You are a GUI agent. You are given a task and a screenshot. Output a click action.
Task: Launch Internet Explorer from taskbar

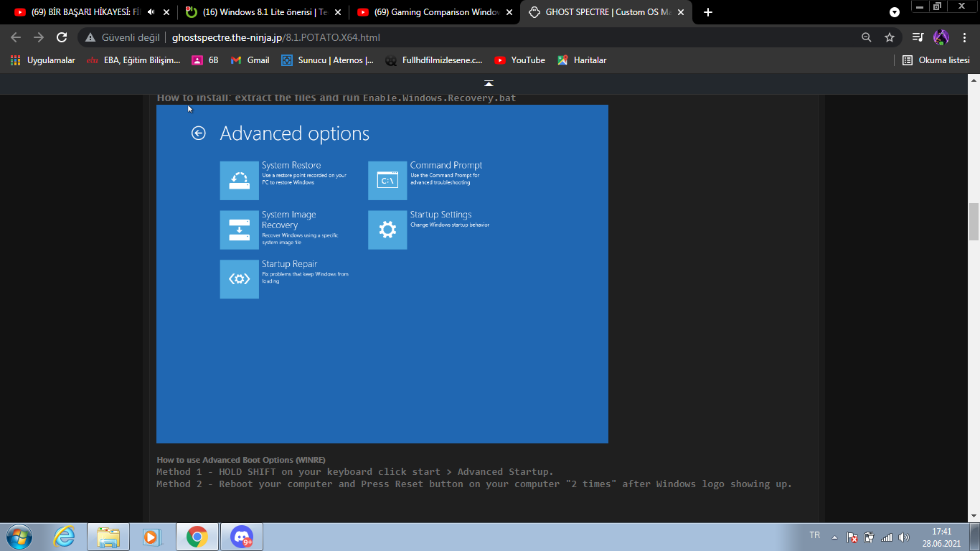65,537
